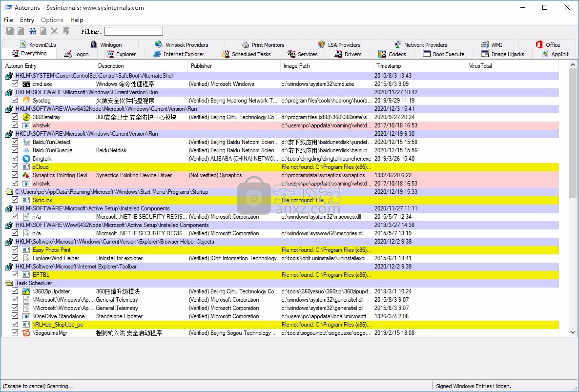
Task: Click the BaiduYunDetect entry icon
Action: coord(26,142)
